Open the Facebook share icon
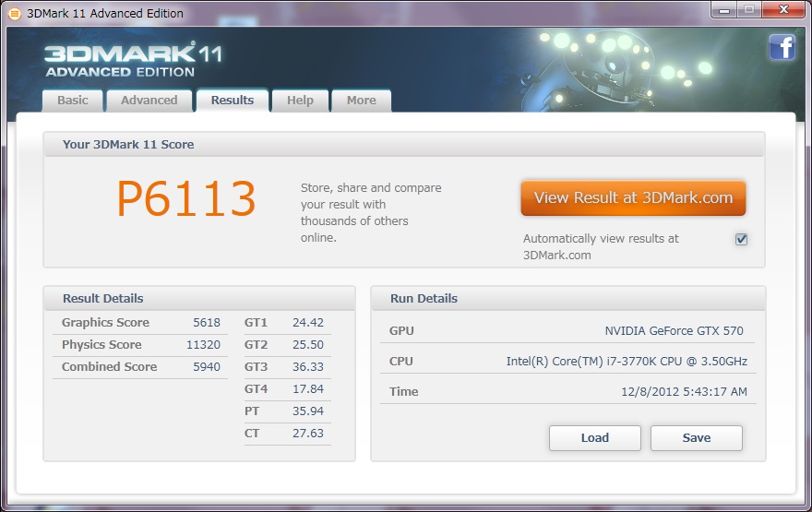The height and width of the screenshot is (512, 812). click(782, 48)
